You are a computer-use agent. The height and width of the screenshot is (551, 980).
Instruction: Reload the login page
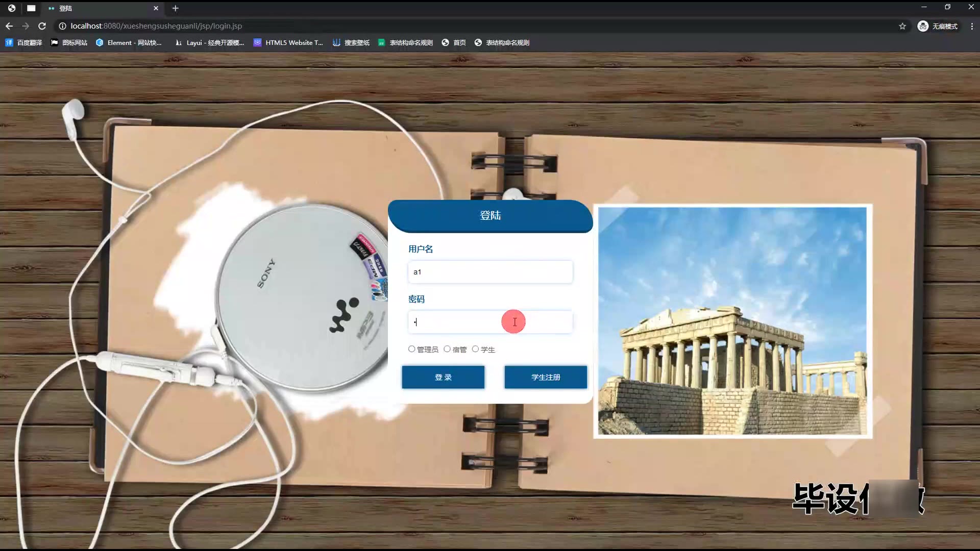tap(42, 26)
